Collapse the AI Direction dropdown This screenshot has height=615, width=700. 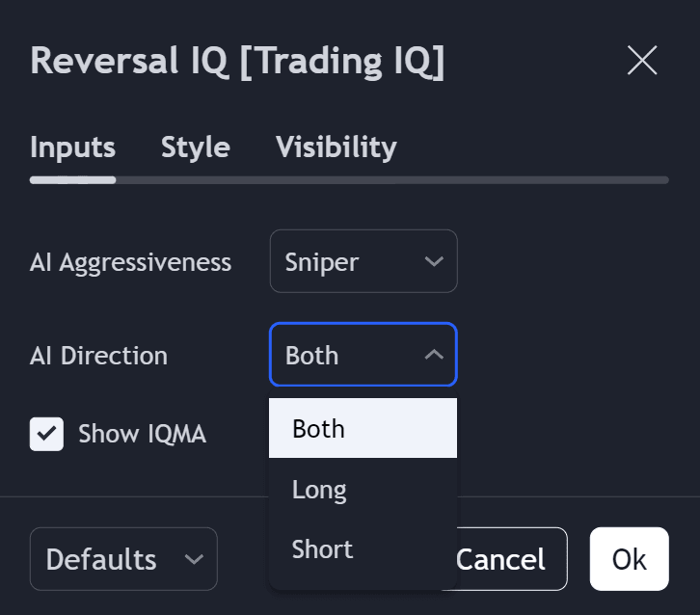click(363, 355)
